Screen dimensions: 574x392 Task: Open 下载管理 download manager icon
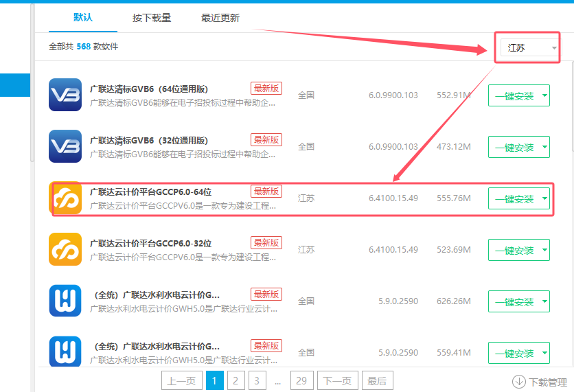518,382
